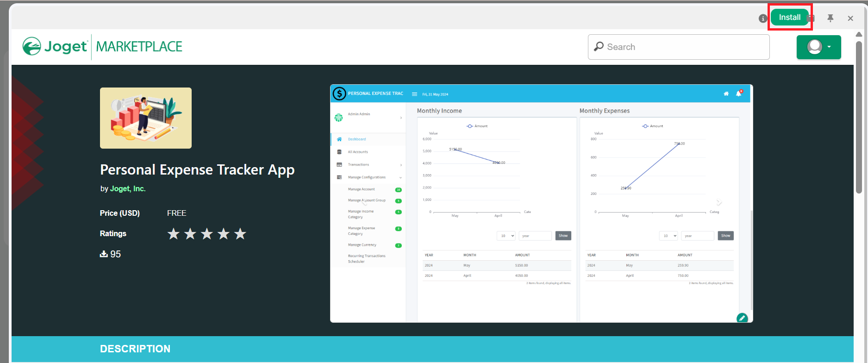Click the DESCRIPTION section header
This screenshot has height=363, width=868.
(x=135, y=349)
